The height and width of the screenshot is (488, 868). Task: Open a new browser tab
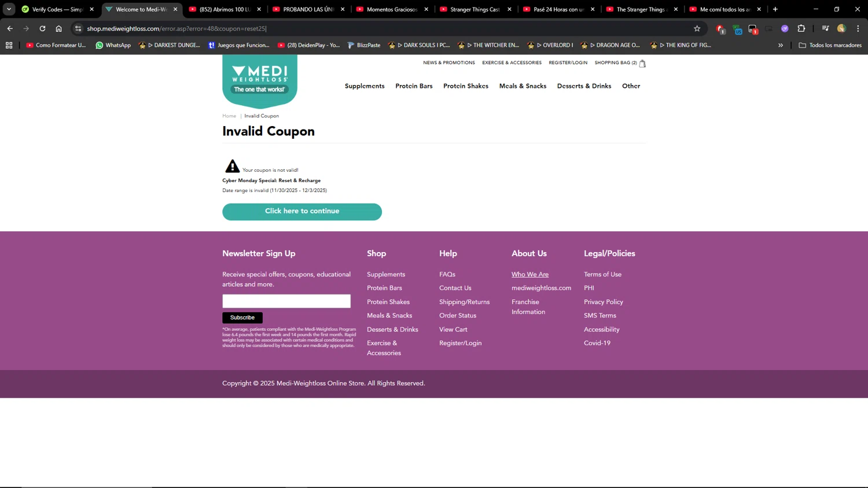coord(775,9)
